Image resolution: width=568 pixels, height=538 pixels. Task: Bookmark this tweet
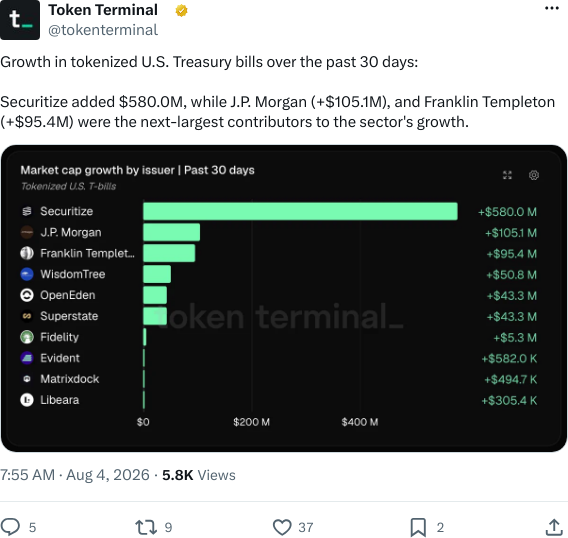(418, 527)
